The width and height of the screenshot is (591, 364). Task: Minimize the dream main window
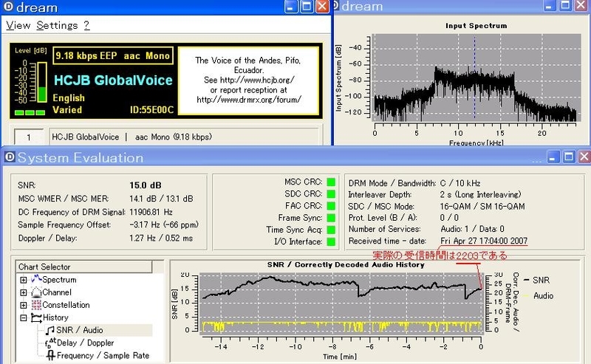(x=291, y=7)
